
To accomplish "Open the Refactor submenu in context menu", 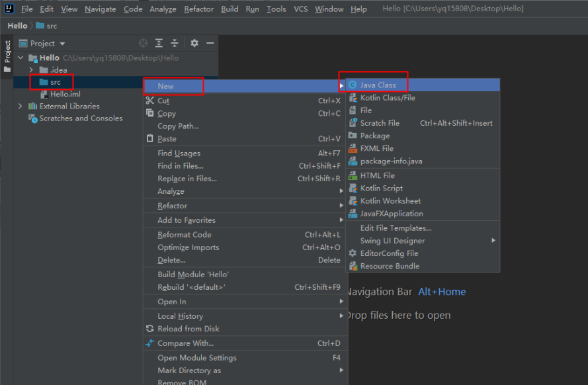I will pos(245,206).
